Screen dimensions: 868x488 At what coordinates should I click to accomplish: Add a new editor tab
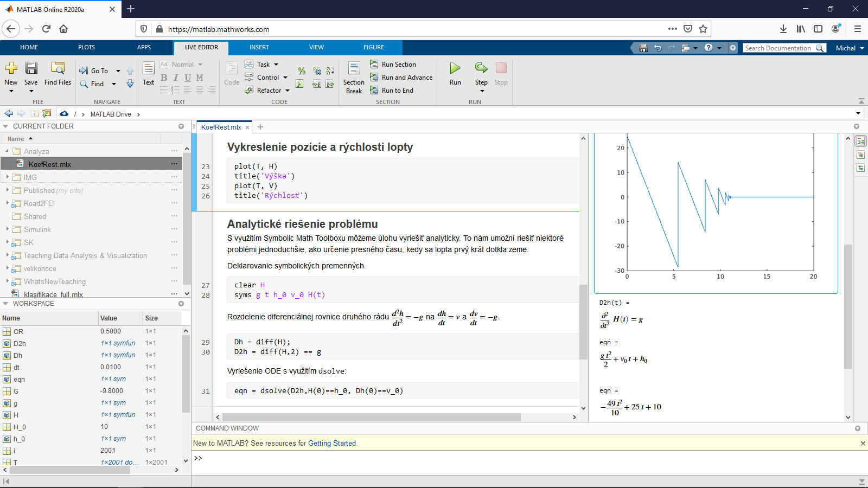[260, 127]
